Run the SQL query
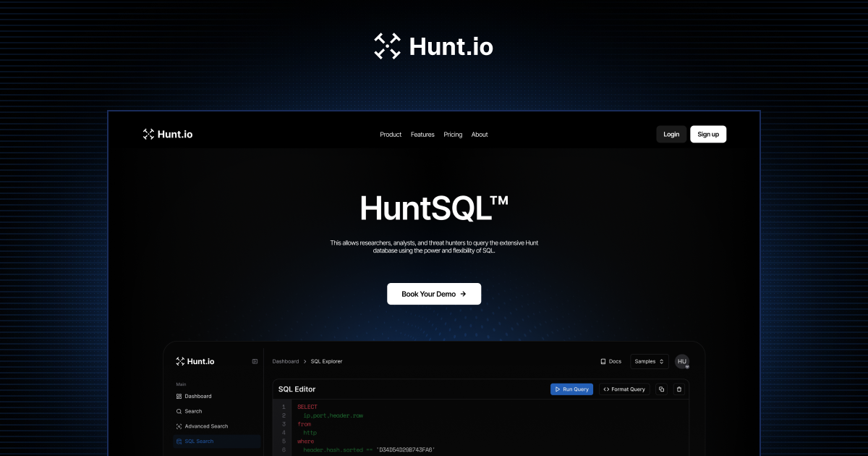Screen dimensions: 868x456 [572, 389]
